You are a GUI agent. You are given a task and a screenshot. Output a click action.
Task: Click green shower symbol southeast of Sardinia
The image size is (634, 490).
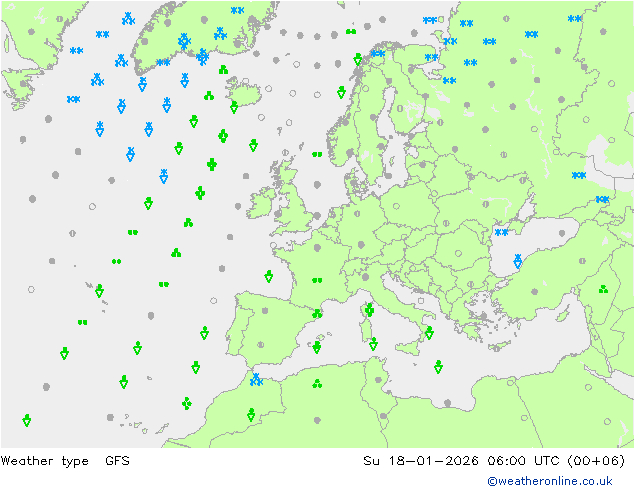(x=373, y=344)
